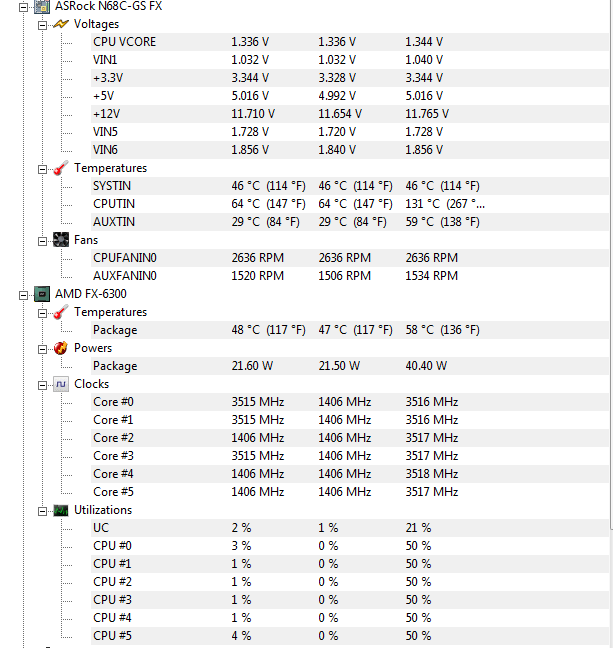Collapse the Fans tree node
This screenshot has height=648, width=613.
[x=43, y=240]
